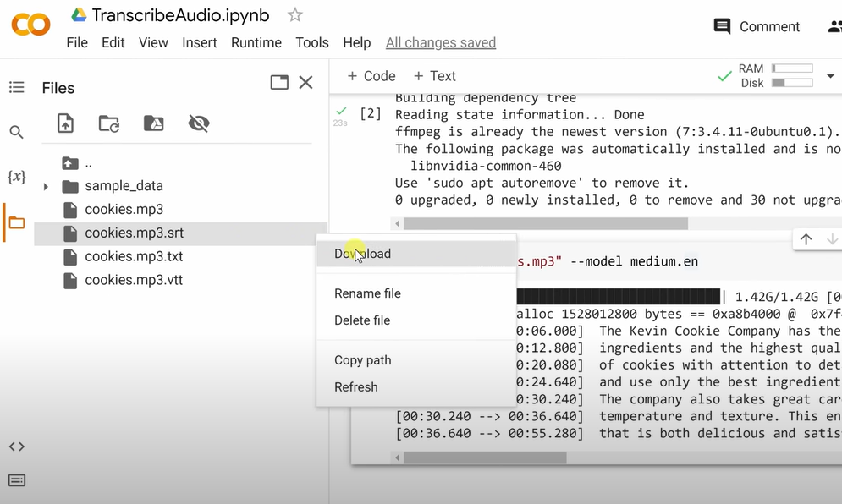
Task: Open the search icon in left sidebar
Action: [x=16, y=132]
